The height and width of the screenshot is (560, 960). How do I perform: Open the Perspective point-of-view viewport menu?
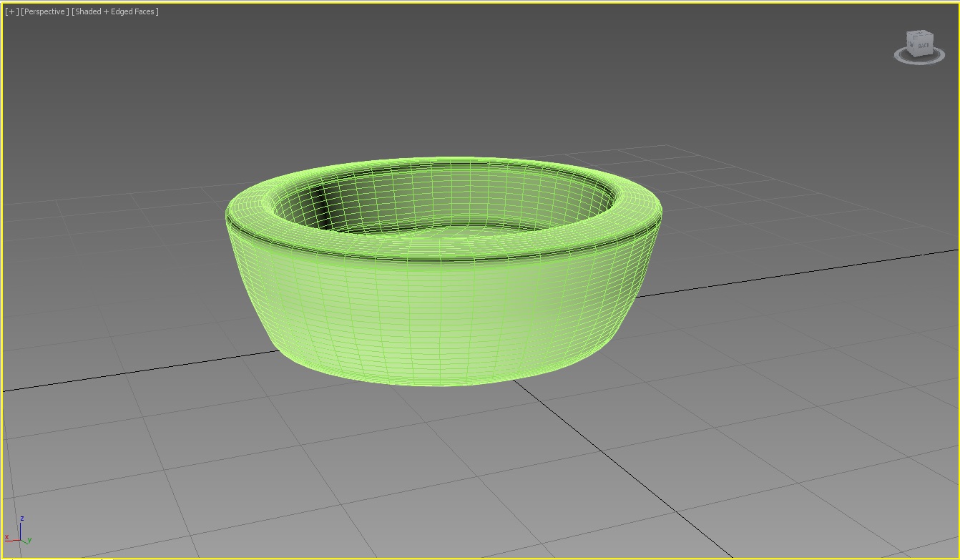[x=45, y=11]
